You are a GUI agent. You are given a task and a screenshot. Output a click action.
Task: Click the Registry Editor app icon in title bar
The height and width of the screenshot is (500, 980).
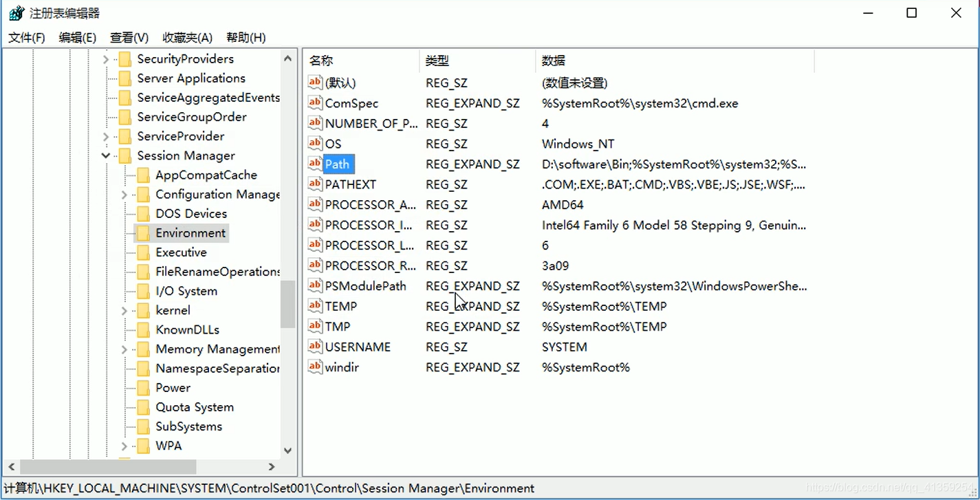coord(17,13)
